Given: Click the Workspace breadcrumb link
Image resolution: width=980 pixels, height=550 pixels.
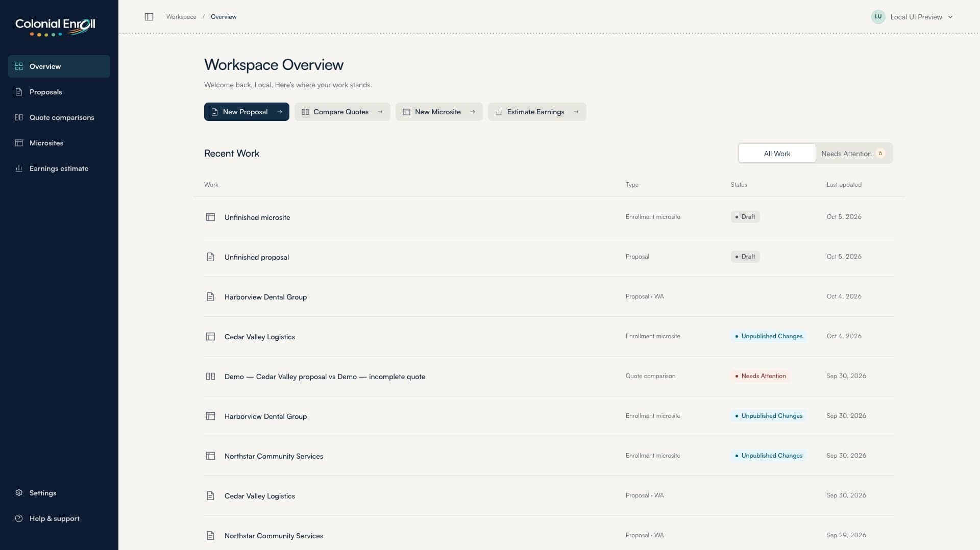Looking at the screenshot, I should coord(181,17).
